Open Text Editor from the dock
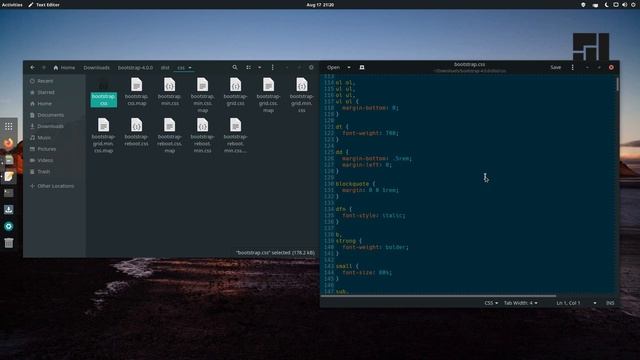Viewport: 640px width, 360px height. click(x=9, y=176)
